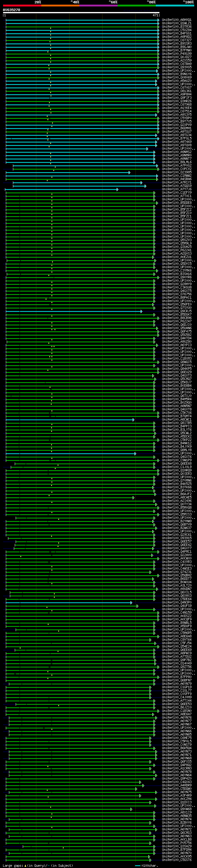Click the green ~80% identity legend segment
The height and width of the screenshot is (868, 197).
coord(137,6)
